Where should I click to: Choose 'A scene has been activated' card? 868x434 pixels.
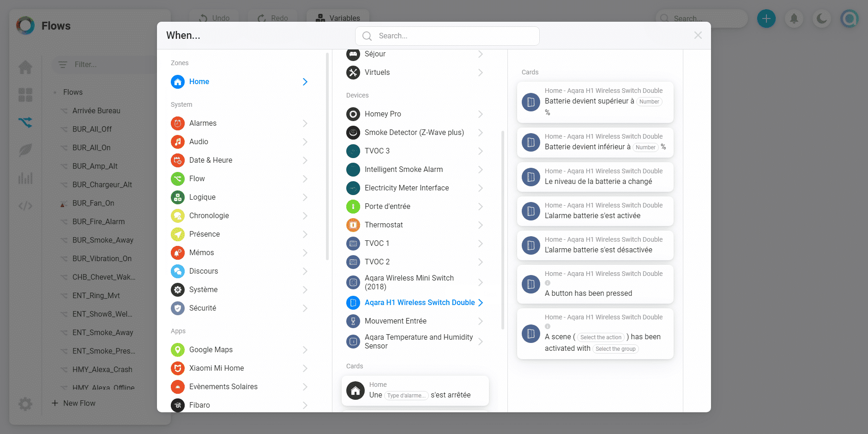595,333
